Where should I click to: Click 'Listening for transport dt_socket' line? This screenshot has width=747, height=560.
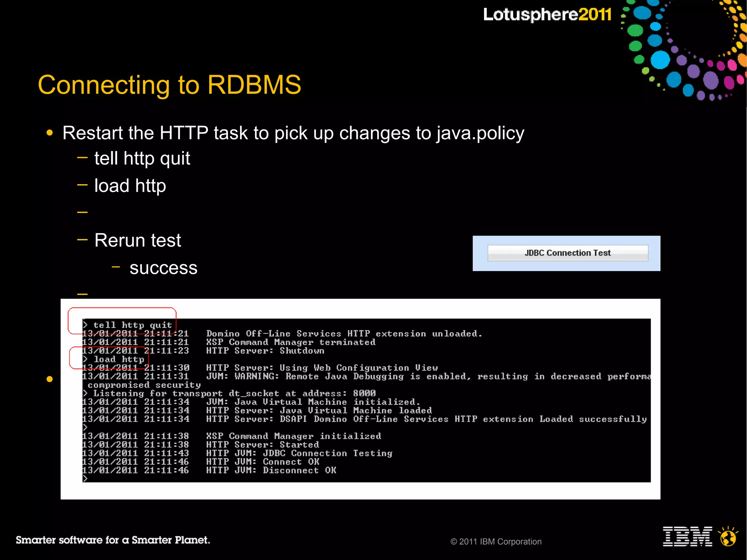[x=229, y=393]
